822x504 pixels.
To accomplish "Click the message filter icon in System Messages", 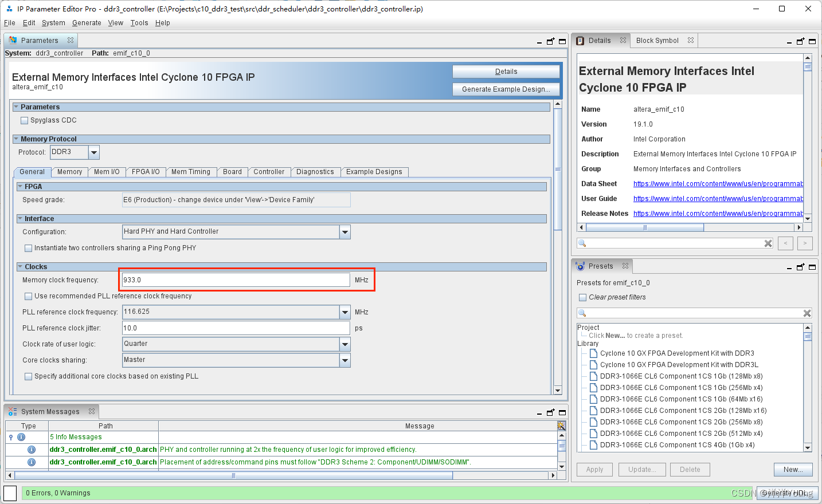I will click(x=562, y=426).
